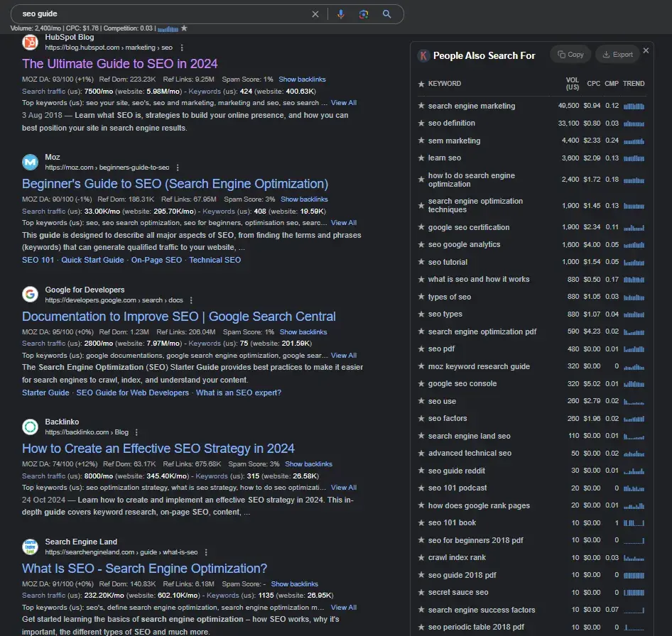Screen dimensions: 672x636
Task: Star the google seo certification keyword
Action: tap(421, 227)
